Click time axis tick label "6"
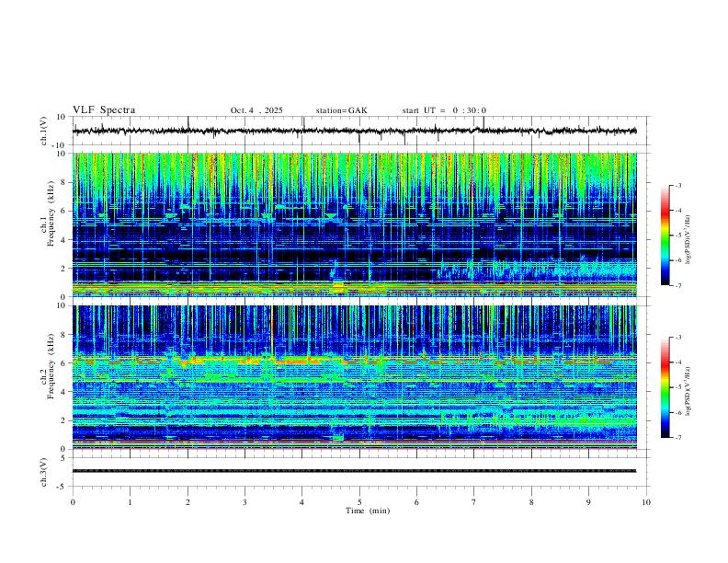The image size is (728, 563). coord(416,502)
